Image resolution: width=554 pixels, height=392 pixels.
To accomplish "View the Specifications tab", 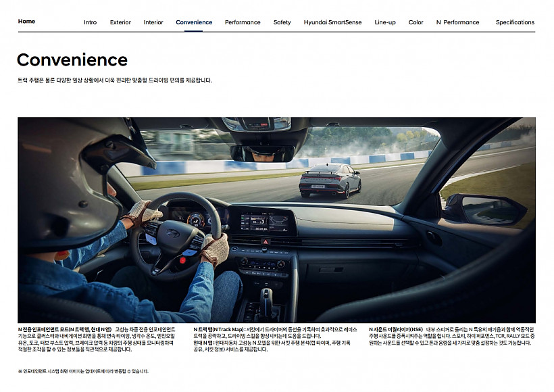I will coord(515,22).
